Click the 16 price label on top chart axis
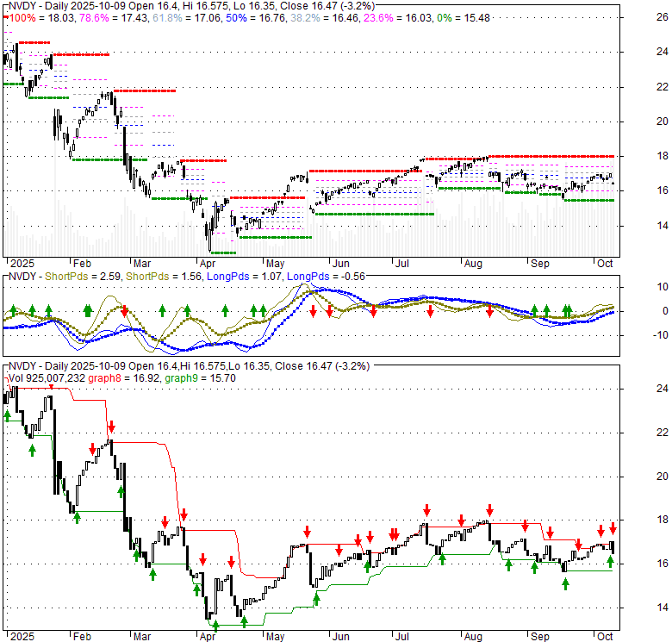Image resolution: width=672 pixels, height=642 pixels. (x=663, y=190)
